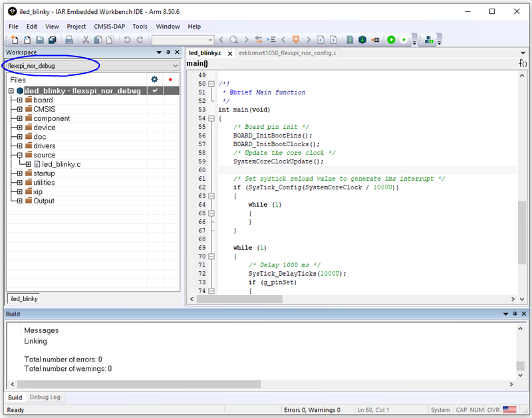Collapse the code fold at line 54
Screen dimensions: 532x418
point(211,118)
